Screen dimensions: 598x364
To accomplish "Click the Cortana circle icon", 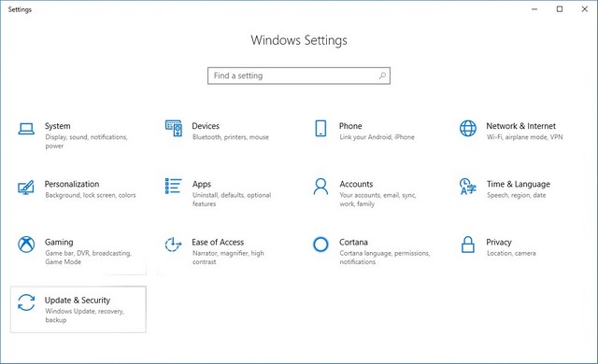I will coord(320,245).
